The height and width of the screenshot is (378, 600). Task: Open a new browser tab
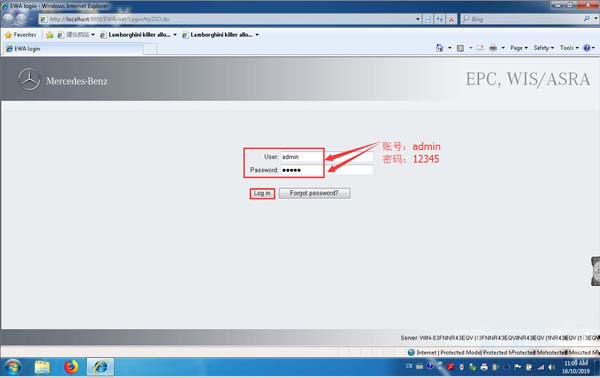150,49
